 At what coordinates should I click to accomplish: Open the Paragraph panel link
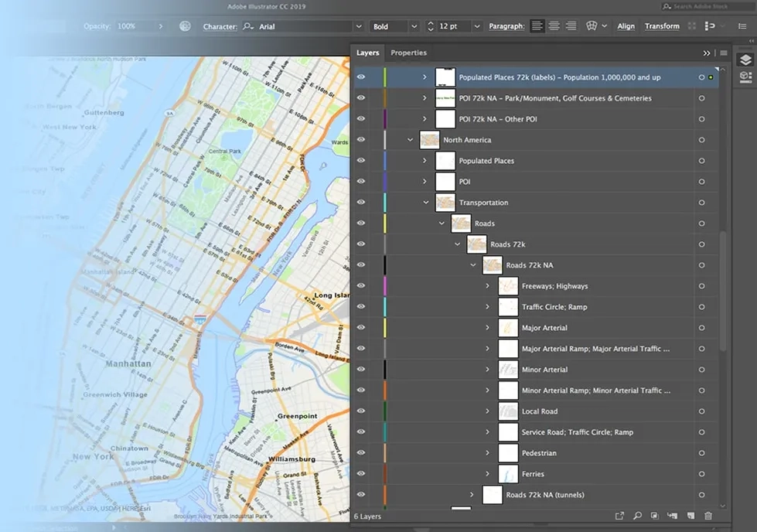pyautogui.click(x=506, y=26)
